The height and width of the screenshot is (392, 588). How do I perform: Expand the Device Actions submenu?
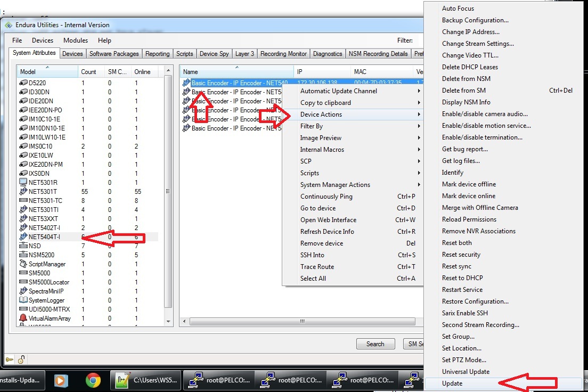point(321,114)
